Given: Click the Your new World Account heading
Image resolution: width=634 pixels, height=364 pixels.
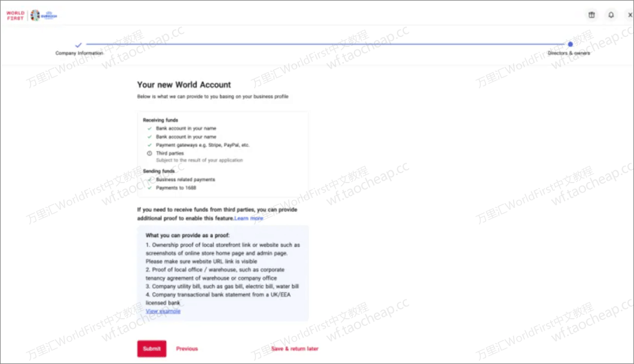Looking at the screenshot, I should click(184, 85).
